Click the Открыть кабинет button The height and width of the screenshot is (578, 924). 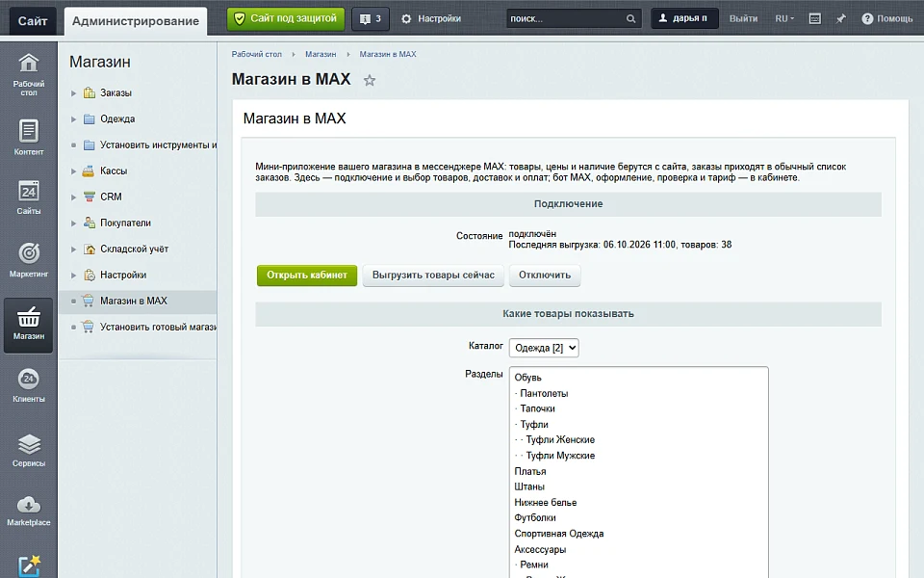tap(307, 276)
